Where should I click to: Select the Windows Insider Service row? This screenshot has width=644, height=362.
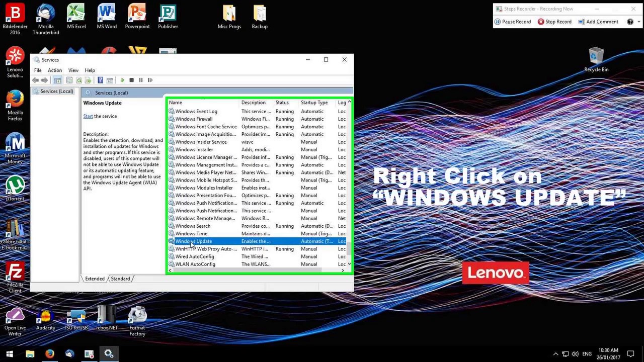point(257,142)
